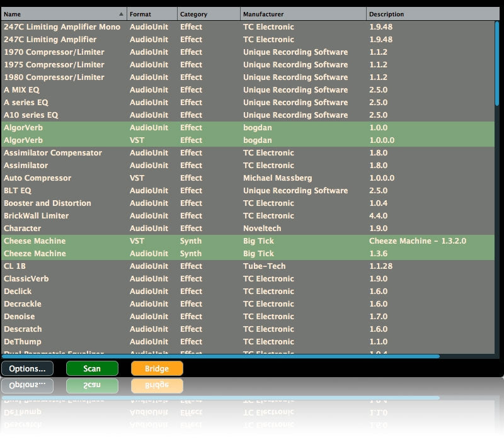Select the Decrackle plugin
This screenshot has width=504, height=447.
coord(248,304)
